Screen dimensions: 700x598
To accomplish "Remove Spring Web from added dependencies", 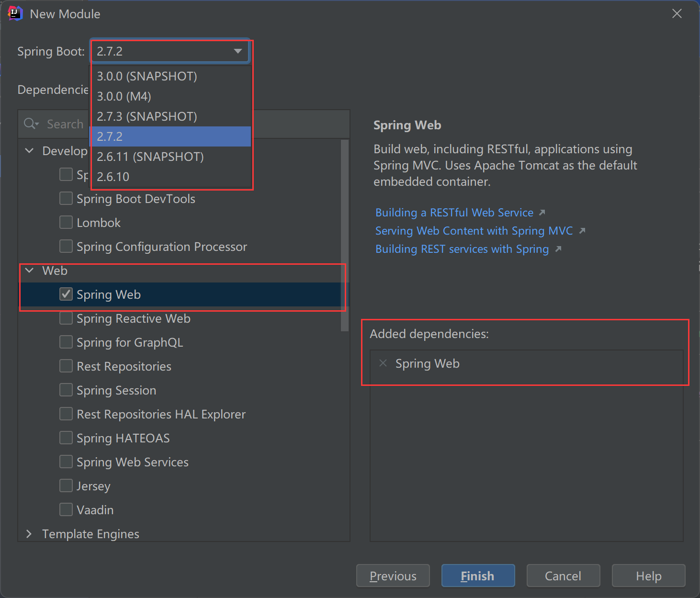I will point(383,363).
